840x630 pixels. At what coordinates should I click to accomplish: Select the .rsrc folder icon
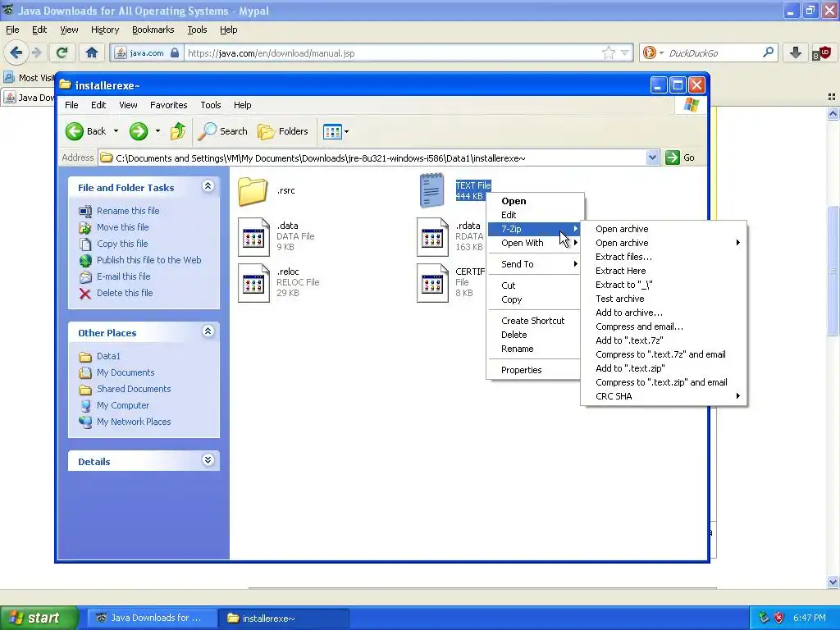(253, 191)
